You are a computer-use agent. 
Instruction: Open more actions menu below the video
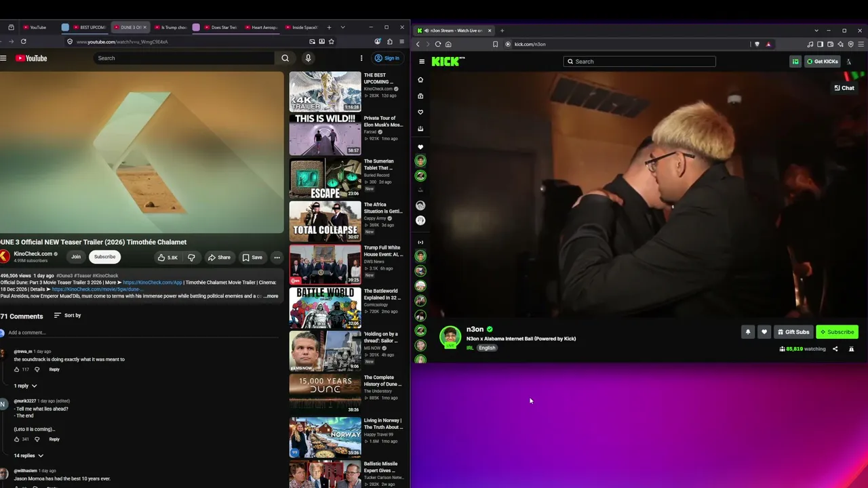(277, 258)
